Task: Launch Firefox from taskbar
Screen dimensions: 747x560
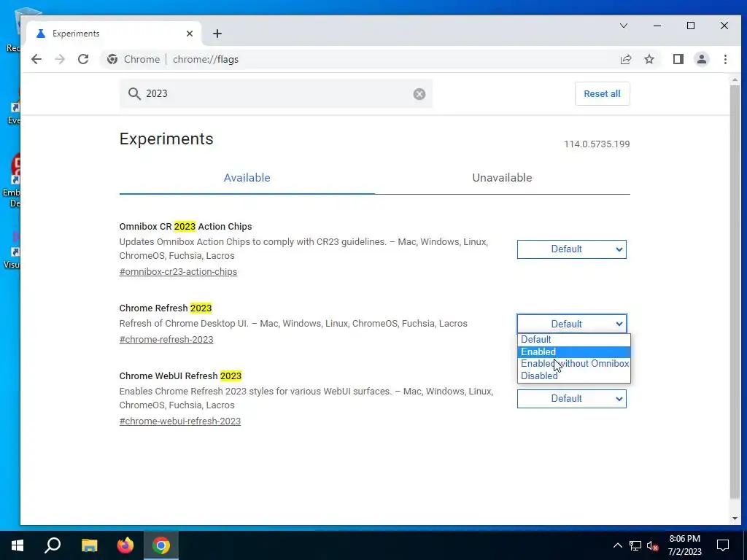Action: click(x=125, y=545)
